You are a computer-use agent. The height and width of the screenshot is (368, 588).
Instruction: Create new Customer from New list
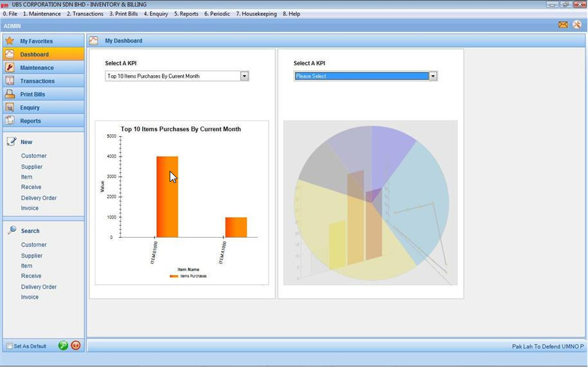(34, 155)
